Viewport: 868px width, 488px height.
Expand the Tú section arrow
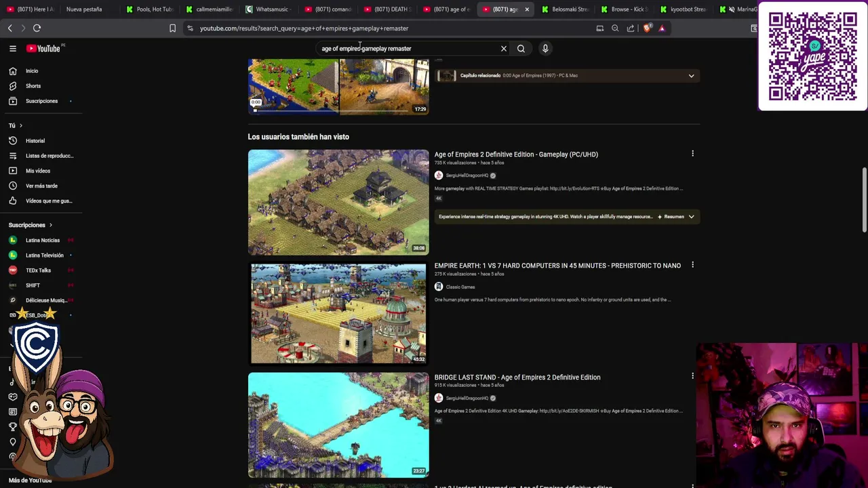[20, 125]
